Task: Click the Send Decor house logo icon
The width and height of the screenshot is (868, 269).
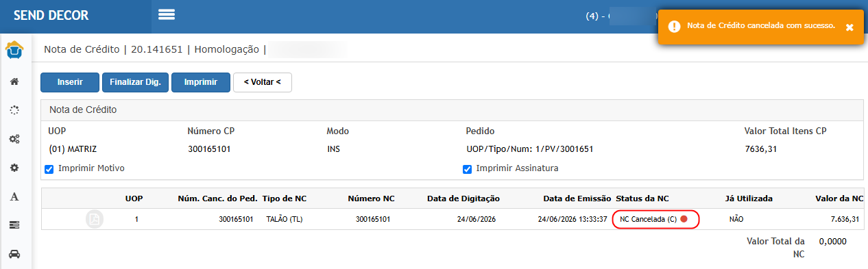Action: [x=14, y=50]
